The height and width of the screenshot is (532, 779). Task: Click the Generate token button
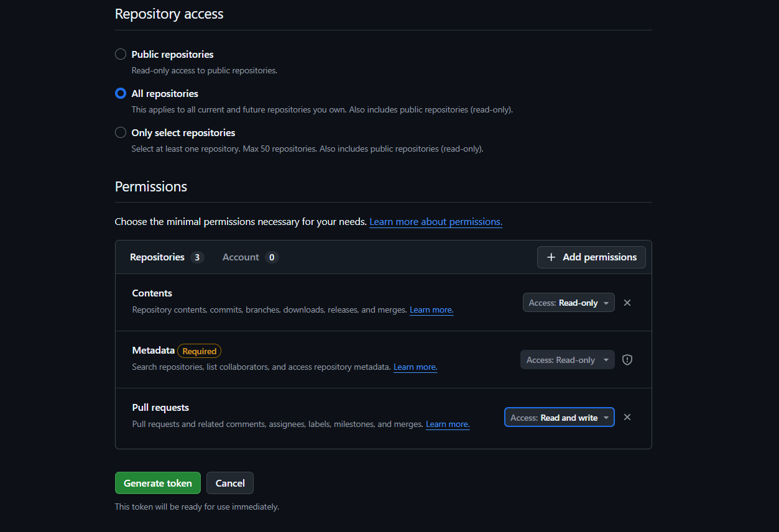[x=157, y=483]
